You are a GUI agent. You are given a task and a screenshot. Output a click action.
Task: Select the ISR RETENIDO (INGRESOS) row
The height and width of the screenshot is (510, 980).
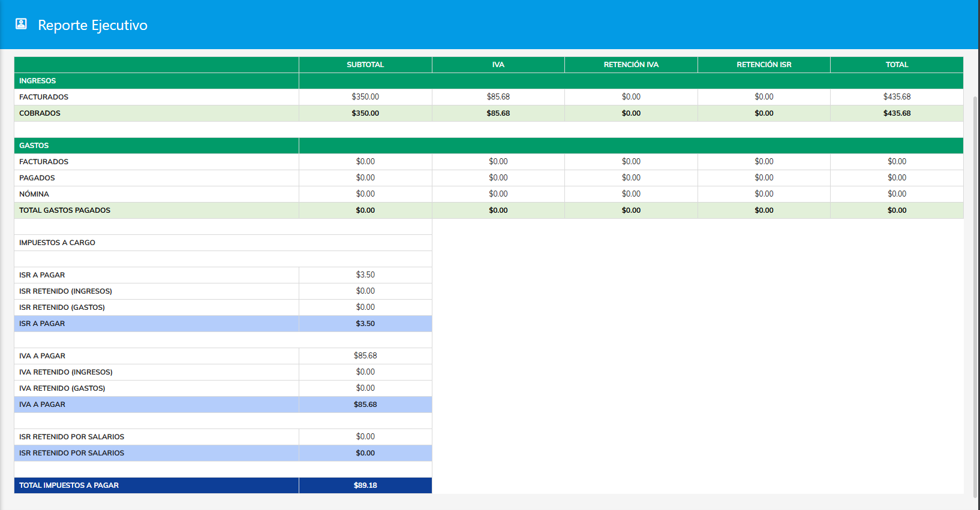click(65, 291)
